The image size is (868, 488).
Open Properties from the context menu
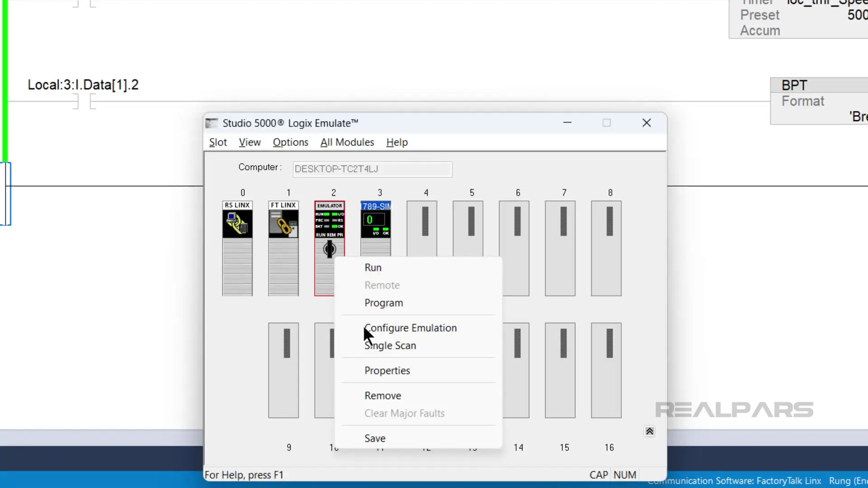418,371
